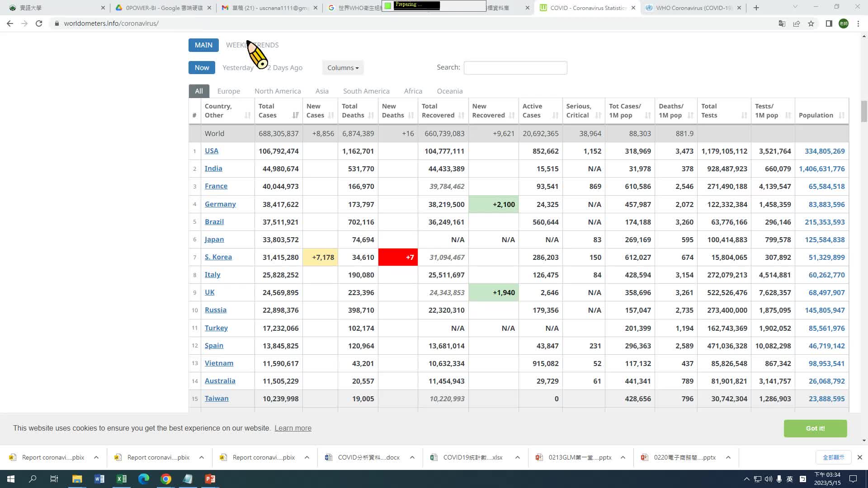Expand options for COVID19 xlsx download
This screenshot has height=488, width=868.
click(x=518, y=457)
